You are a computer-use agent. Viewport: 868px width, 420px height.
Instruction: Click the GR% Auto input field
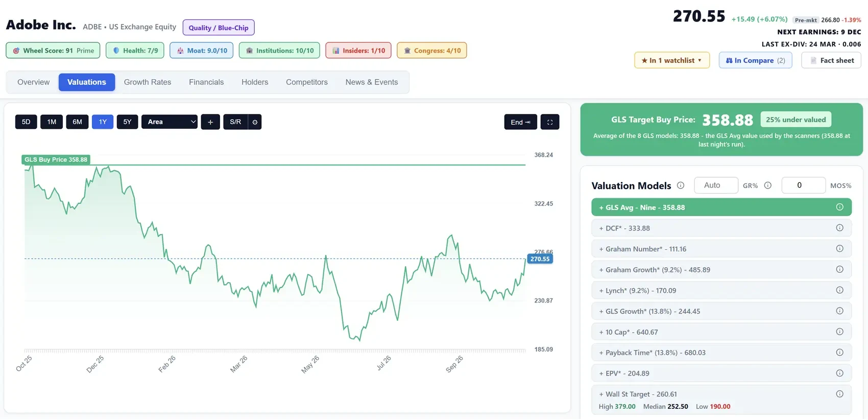coord(716,185)
